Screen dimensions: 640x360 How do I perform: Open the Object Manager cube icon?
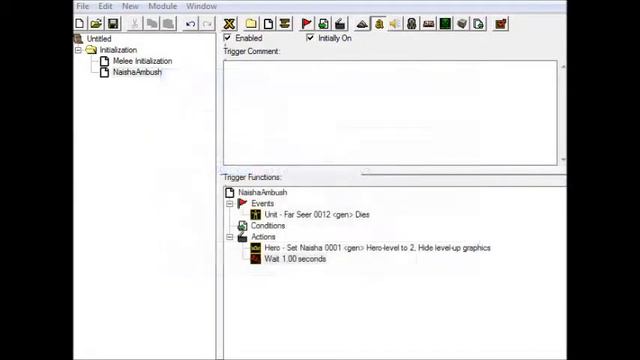click(462, 24)
